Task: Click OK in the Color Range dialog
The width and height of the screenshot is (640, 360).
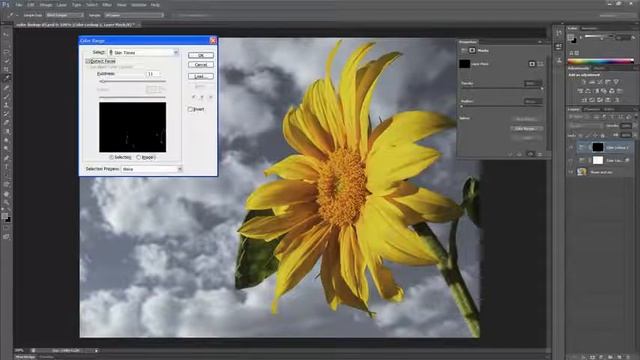Action: point(201,55)
